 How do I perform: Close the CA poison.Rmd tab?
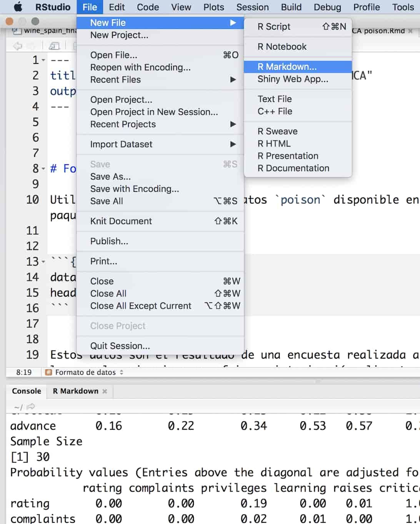tap(410, 31)
